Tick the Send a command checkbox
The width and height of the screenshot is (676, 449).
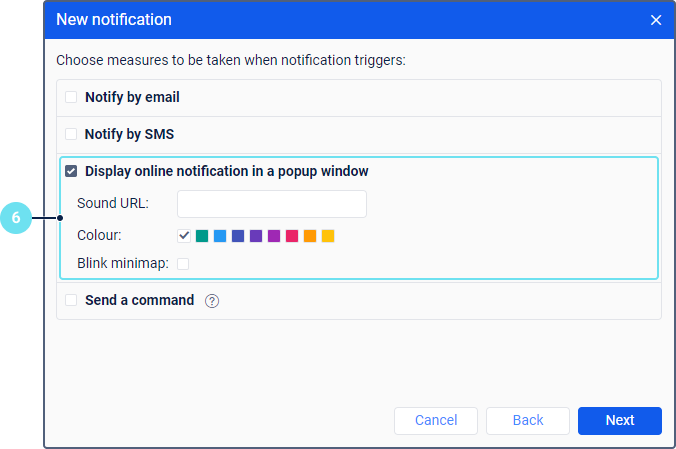coord(71,300)
